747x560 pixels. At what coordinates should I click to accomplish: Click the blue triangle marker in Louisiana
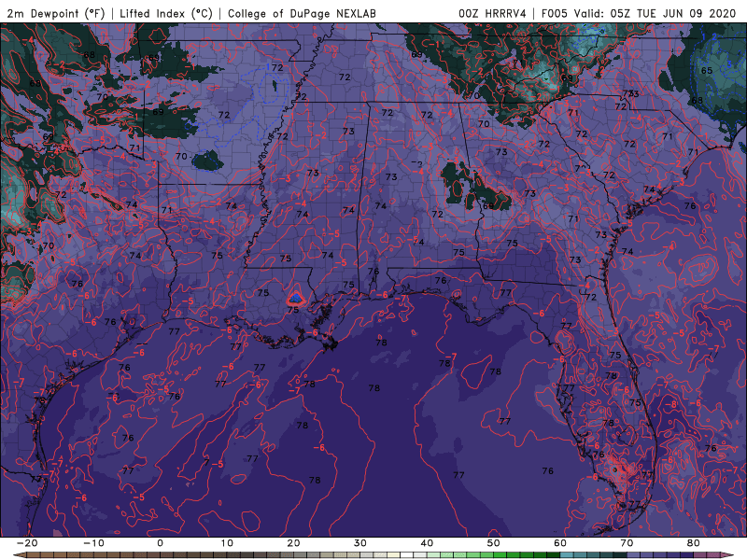tap(296, 299)
